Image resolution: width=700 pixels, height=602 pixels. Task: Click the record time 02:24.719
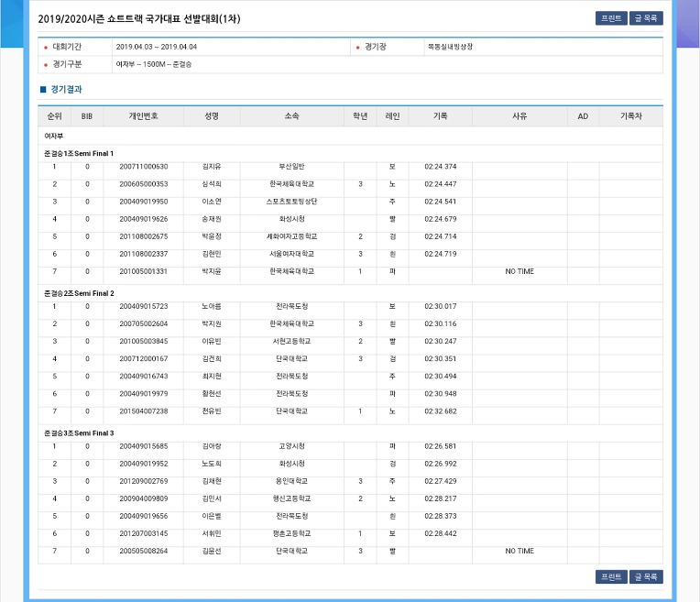tap(440, 254)
